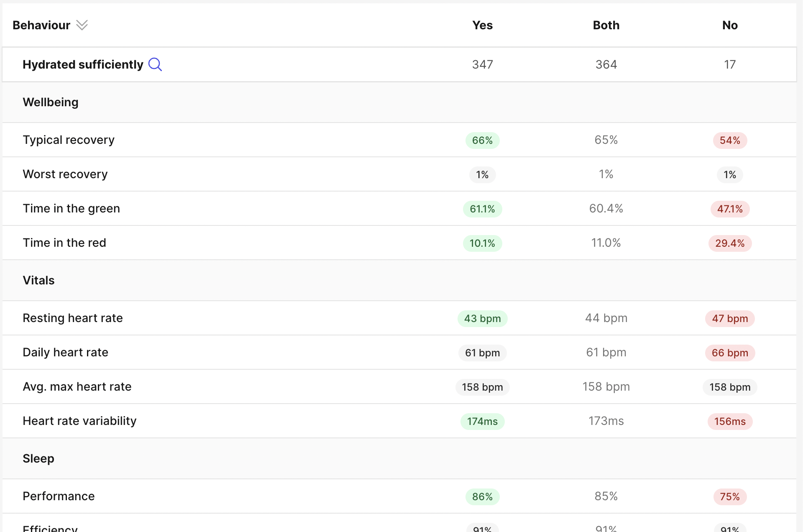The width and height of the screenshot is (803, 532).
Task: Click the magnifier icon beside Hydrated sufficiently
Action: 155,64
